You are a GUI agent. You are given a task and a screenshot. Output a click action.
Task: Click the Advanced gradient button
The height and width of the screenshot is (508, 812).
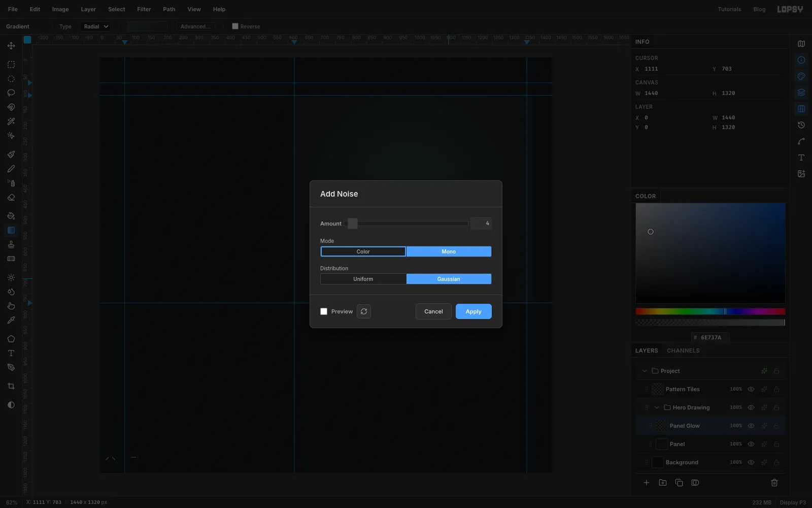click(x=196, y=26)
